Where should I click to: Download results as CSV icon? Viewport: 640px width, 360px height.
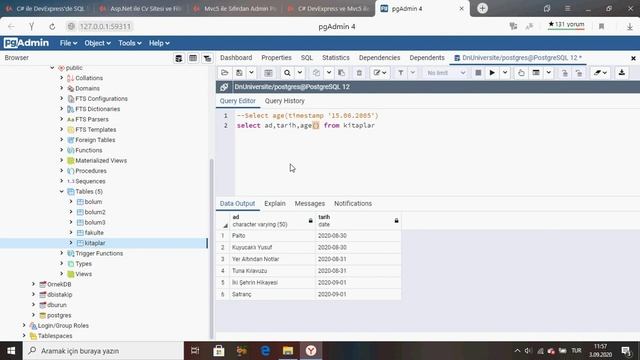622,73
